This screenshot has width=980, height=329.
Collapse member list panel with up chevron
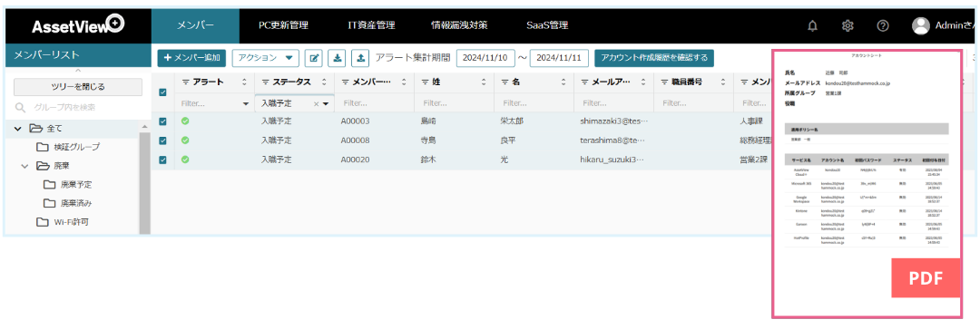77,71
